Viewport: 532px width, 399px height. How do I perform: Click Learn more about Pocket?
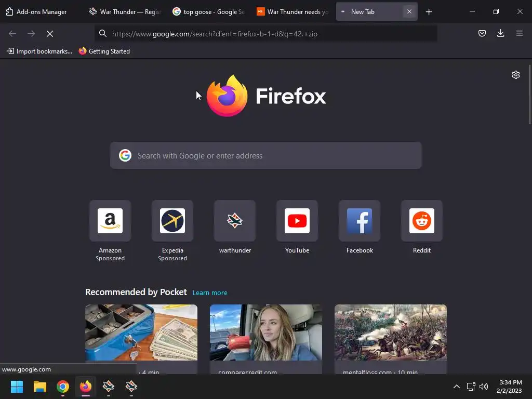[x=210, y=293]
